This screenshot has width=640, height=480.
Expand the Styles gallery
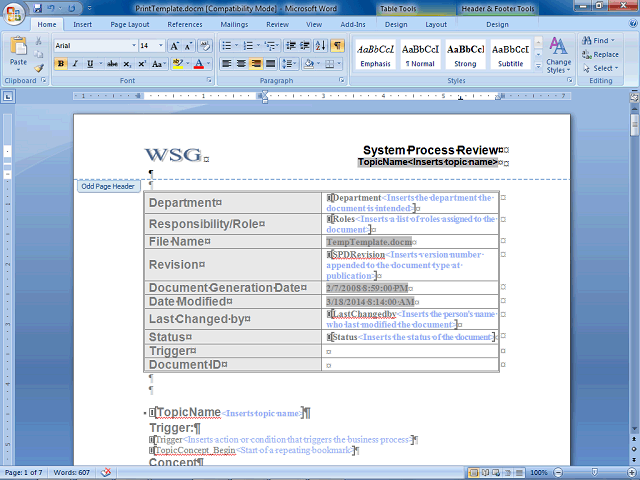click(x=538, y=65)
